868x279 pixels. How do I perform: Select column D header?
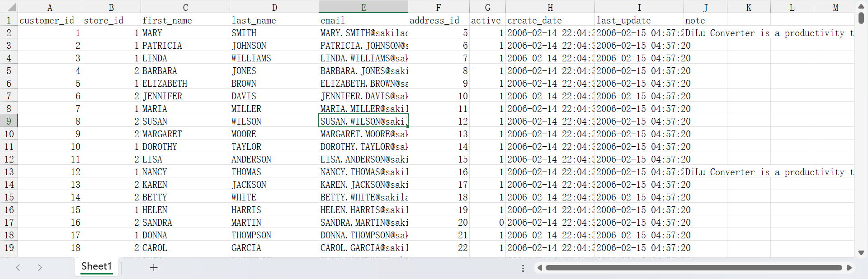pos(274,7)
